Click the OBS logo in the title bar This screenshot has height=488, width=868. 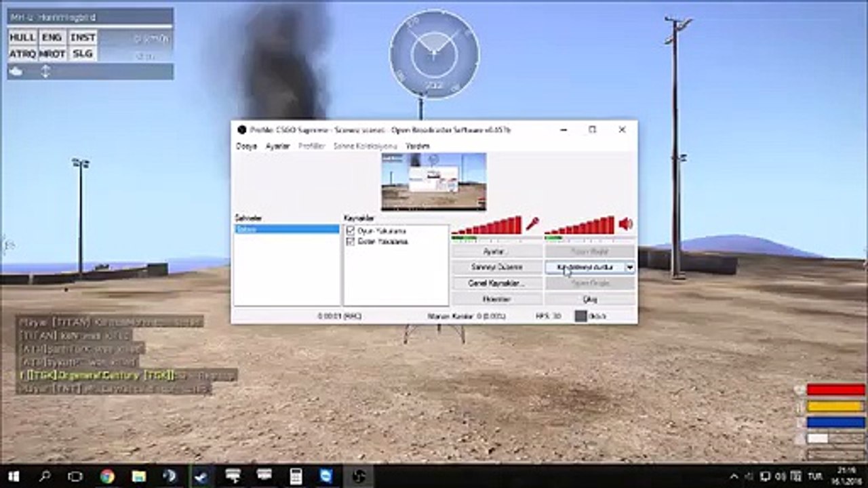[242, 130]
